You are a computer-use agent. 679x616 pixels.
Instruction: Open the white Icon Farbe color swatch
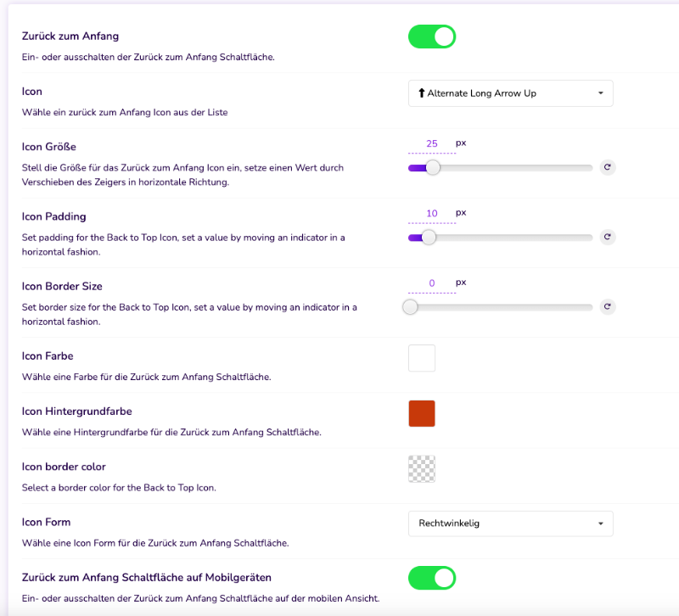point(422,358)
